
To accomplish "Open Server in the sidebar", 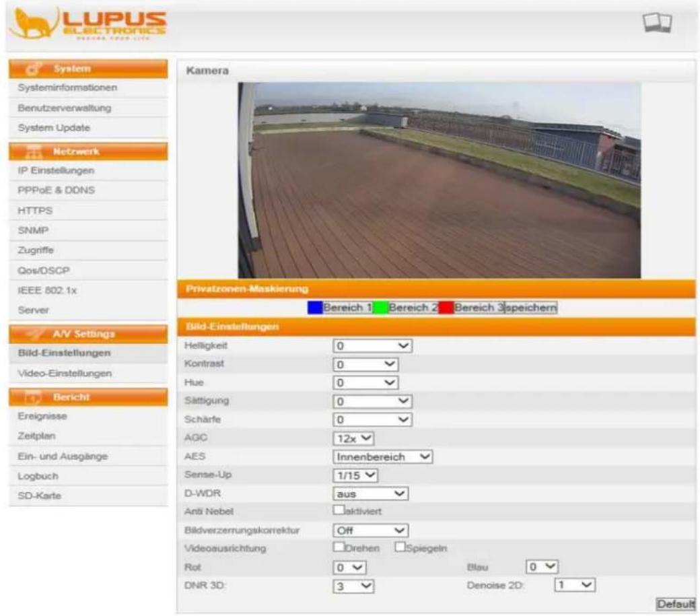I will pyautogui.click(x=88, y=310).
